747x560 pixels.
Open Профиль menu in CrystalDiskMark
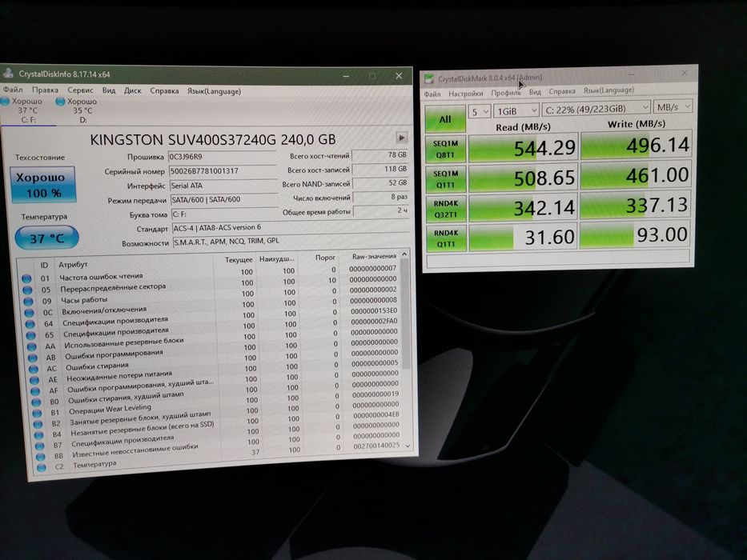(506, 93)
